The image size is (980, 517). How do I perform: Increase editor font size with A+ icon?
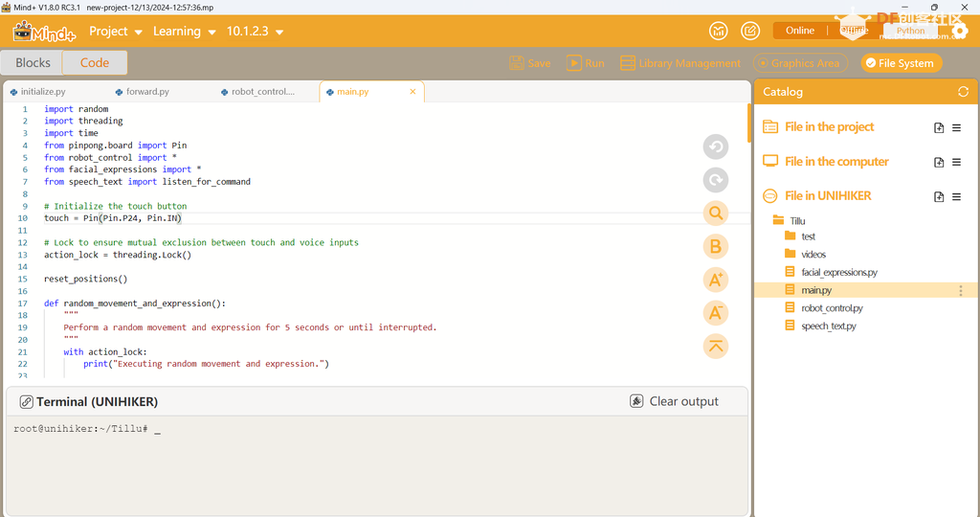click(716, 280)
